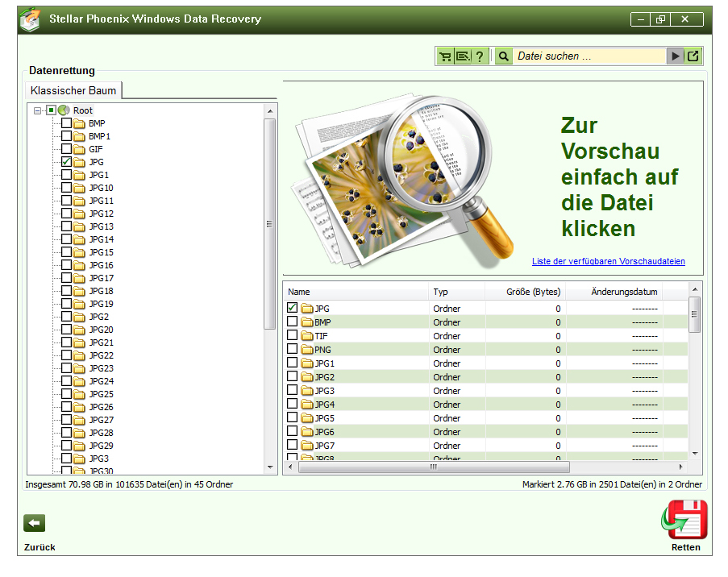Select the Klassischer Baum tab

tap(73, 90)
